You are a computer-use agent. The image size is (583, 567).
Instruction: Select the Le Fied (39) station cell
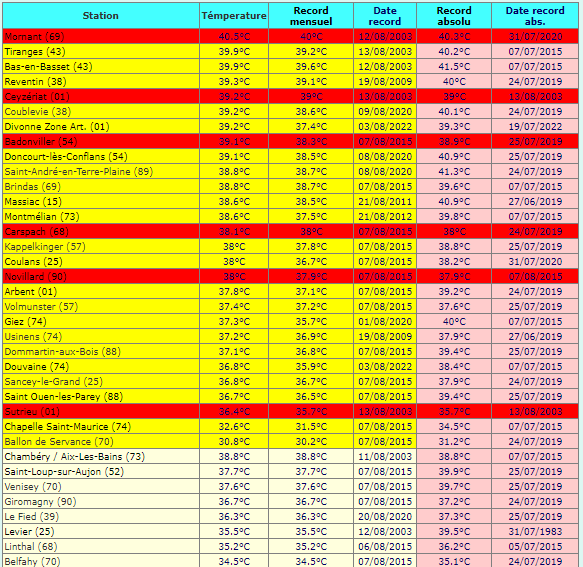pos(101,516)
